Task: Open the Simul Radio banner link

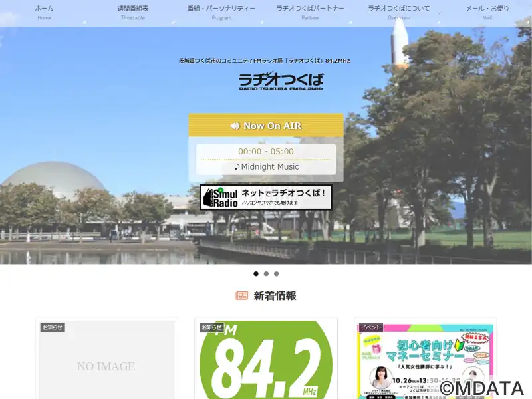Action: pyautogui.click(x=265, y=197)
